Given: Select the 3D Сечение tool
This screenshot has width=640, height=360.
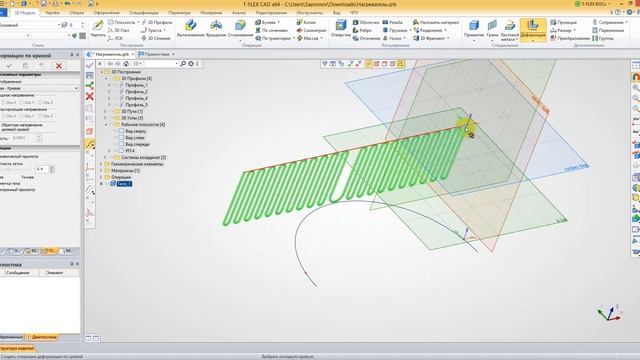Looking at the screenshot, I should pyautogui.click(x=156, y=38).
